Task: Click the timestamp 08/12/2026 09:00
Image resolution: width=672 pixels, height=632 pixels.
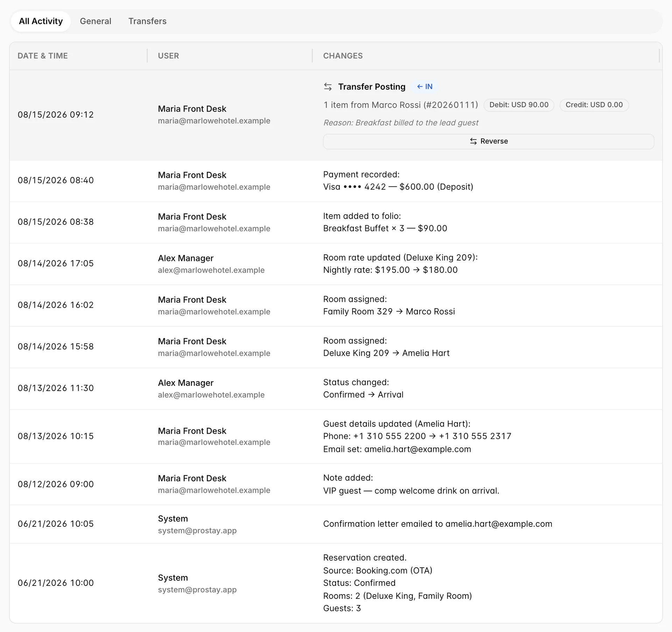Action: [x=56, y=484]
